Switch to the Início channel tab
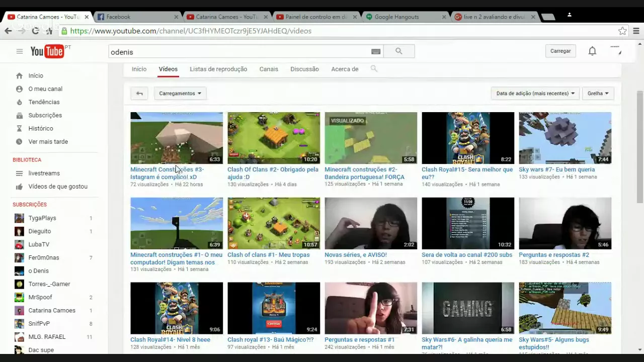The image size is (644, 362). pos(139,69)
